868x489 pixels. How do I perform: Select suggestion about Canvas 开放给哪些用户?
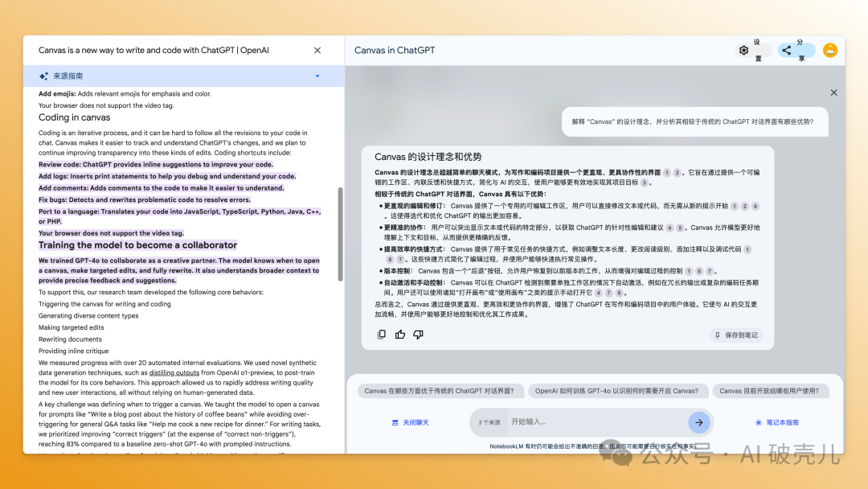pos(773,391)
